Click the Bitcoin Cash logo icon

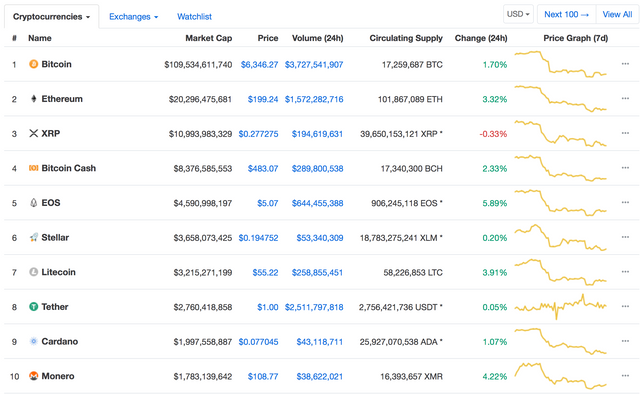33,168
